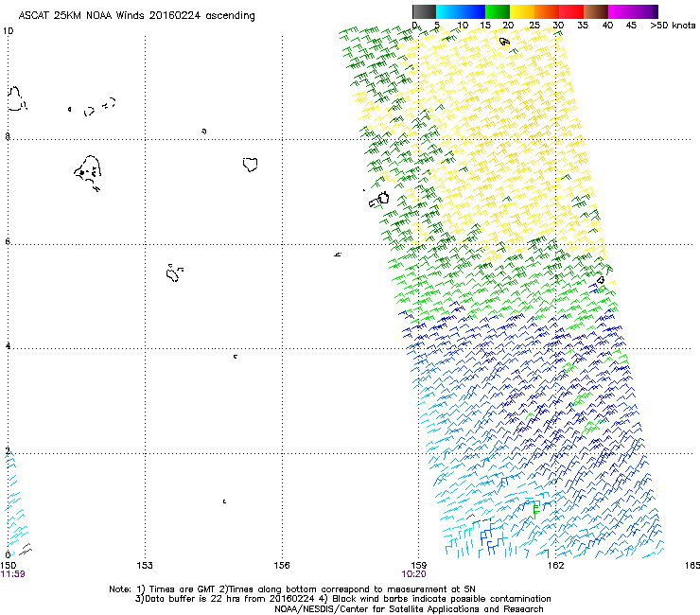Click the '15' label on the color scale

coord(485,26)
